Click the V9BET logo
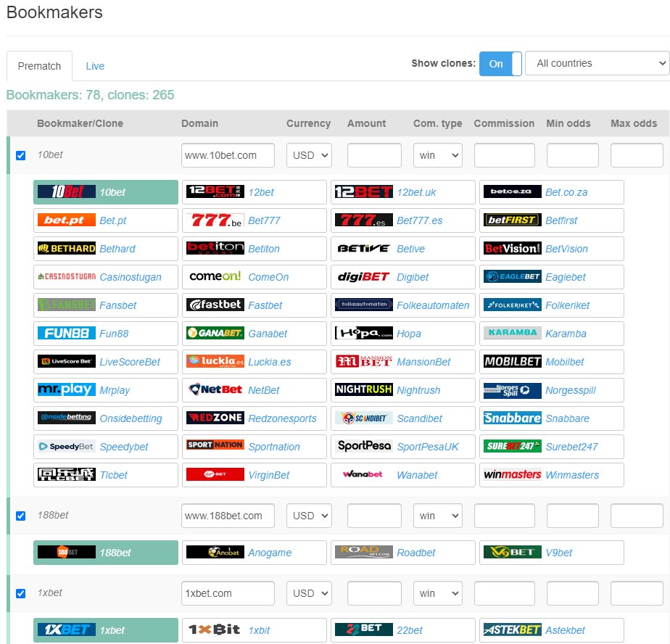 [513, 552]
